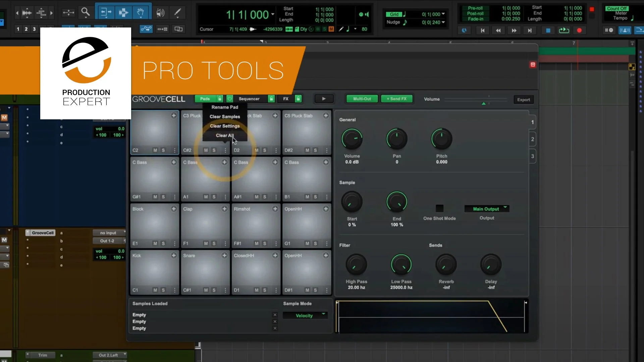Add sample with plus icon on Kick pad

coord(174,255)
